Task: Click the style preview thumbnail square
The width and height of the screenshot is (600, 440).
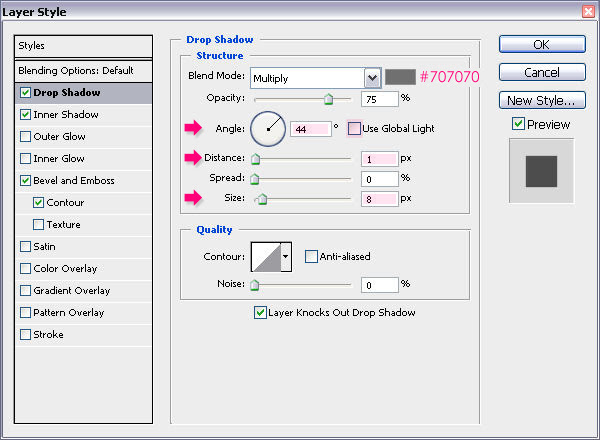Action: coord(541,171)
